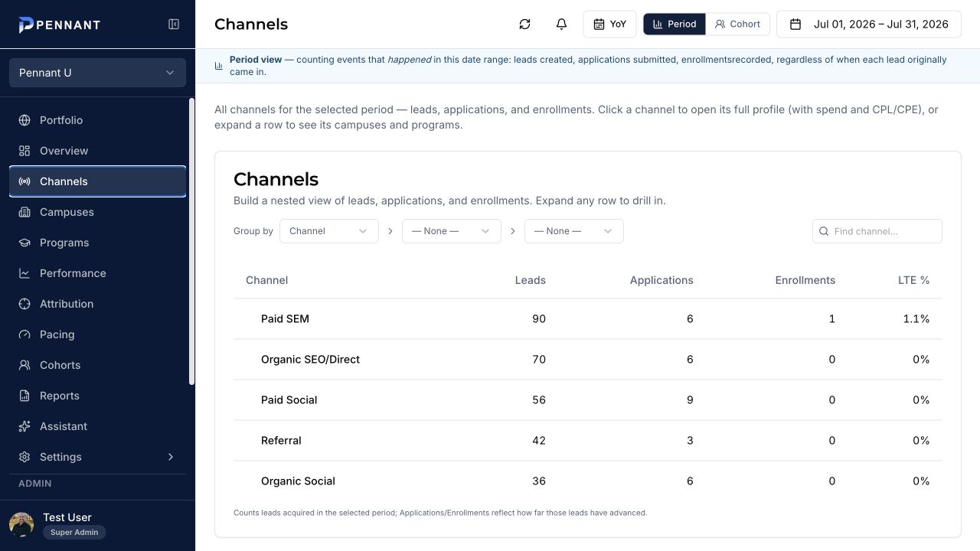Go to Overview in sidebar
Viewport: 980px width, 551px height.
[x=97, y=151]
